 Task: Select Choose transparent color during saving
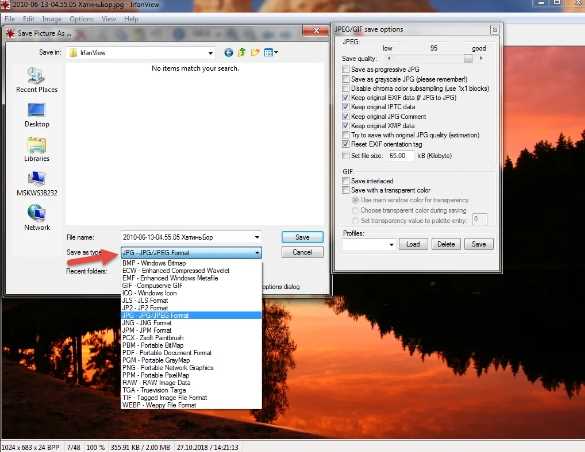pyautogui.click(x=356, y=210)
